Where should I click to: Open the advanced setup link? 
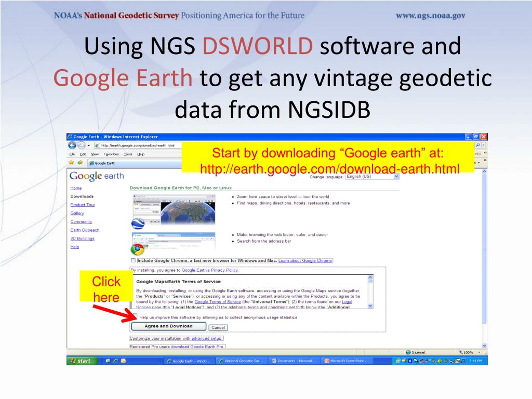pyautogui.click(x=206, y=339)
